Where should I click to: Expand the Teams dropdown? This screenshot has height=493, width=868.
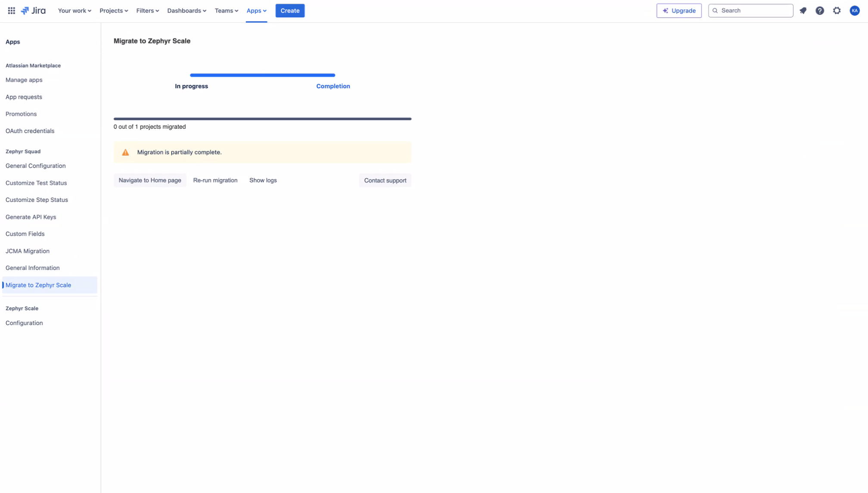tap(226, 11)
